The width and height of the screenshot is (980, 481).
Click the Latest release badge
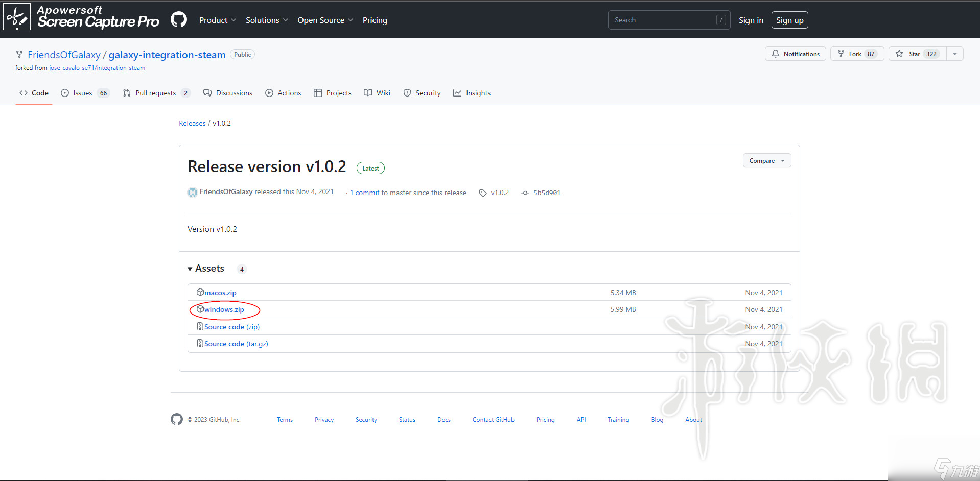click(x=370, y=168)
